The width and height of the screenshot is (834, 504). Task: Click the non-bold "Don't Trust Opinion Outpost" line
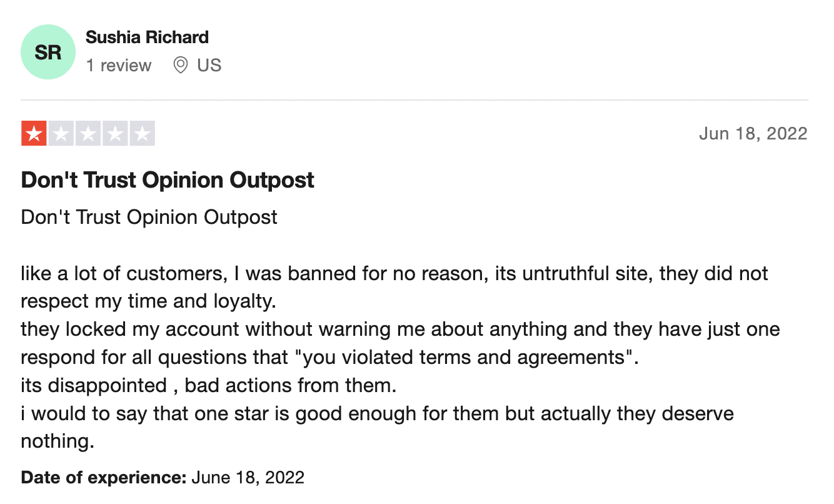149,217
